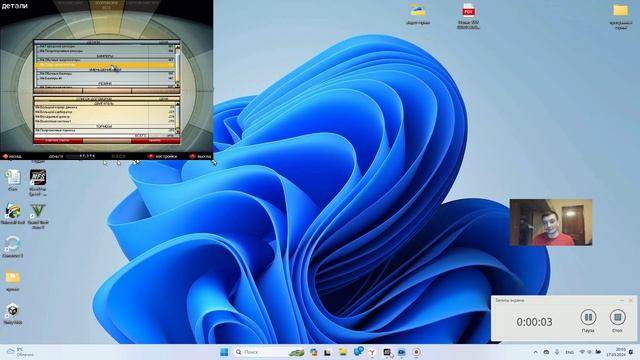
Task: Click the 'БАМПЕРЫ' category header
Action: coord(105,56)
